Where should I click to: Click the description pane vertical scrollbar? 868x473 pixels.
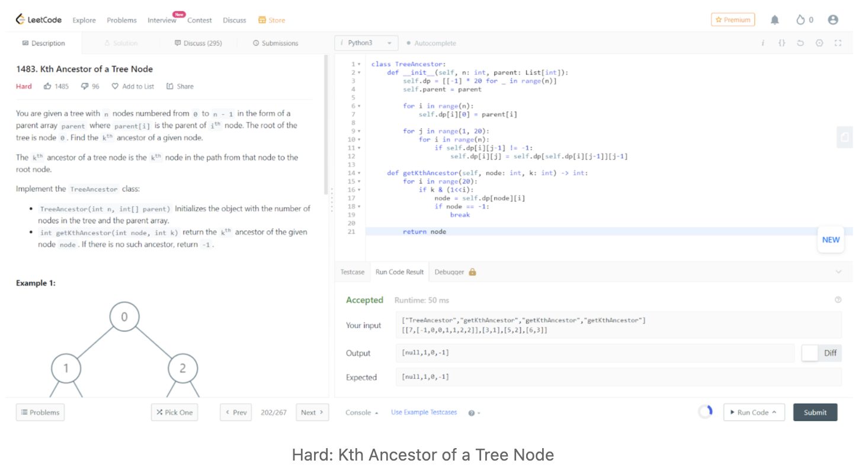click(x=325, y=124)
